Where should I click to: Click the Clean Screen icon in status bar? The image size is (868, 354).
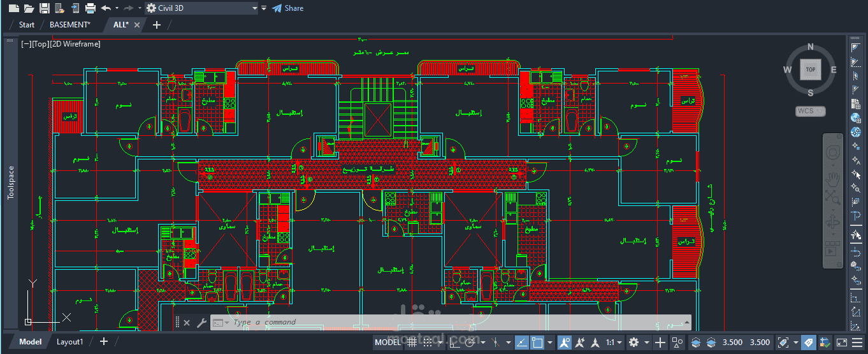[x=842, y=343]
